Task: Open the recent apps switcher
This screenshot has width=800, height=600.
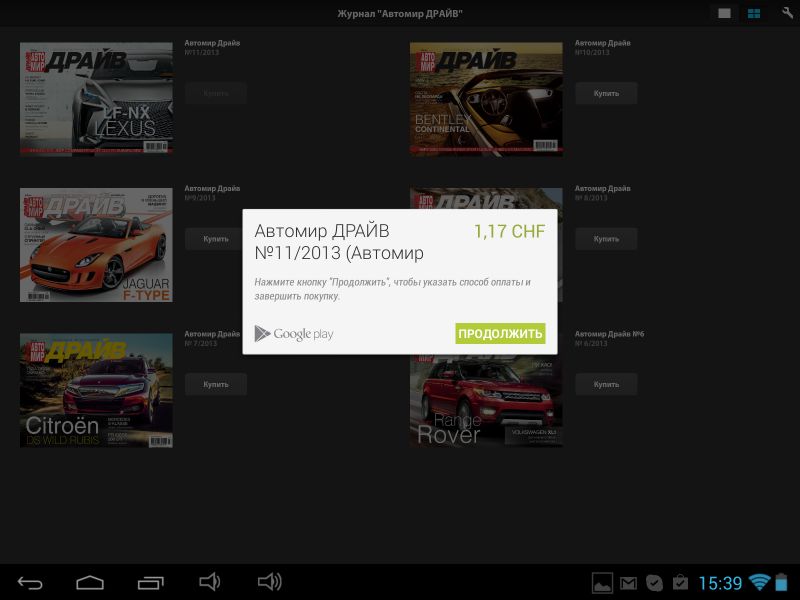Action: [150, 583]
